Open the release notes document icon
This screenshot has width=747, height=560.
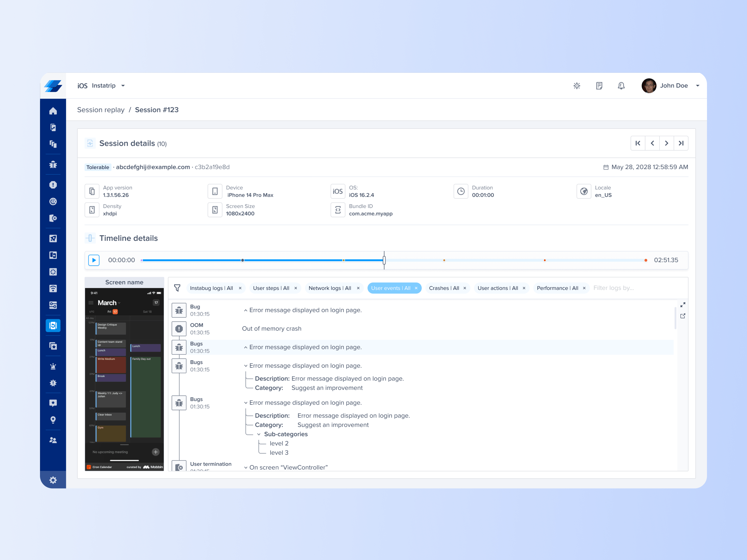[x=599, y=86]
